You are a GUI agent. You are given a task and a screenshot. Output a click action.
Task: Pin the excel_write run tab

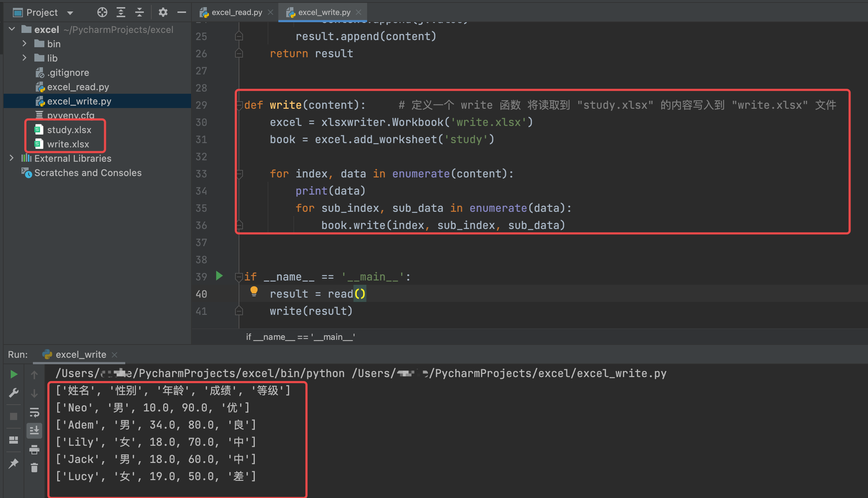point(14,463)
